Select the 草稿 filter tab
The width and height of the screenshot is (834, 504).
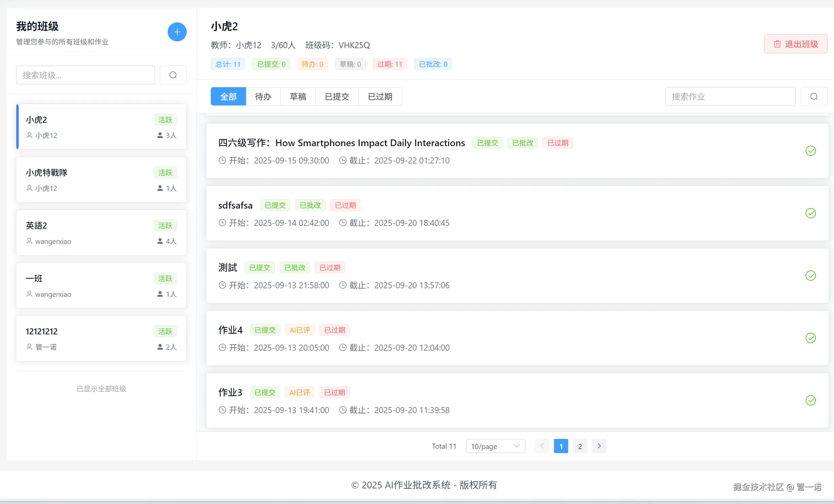(x=298, y=97)
